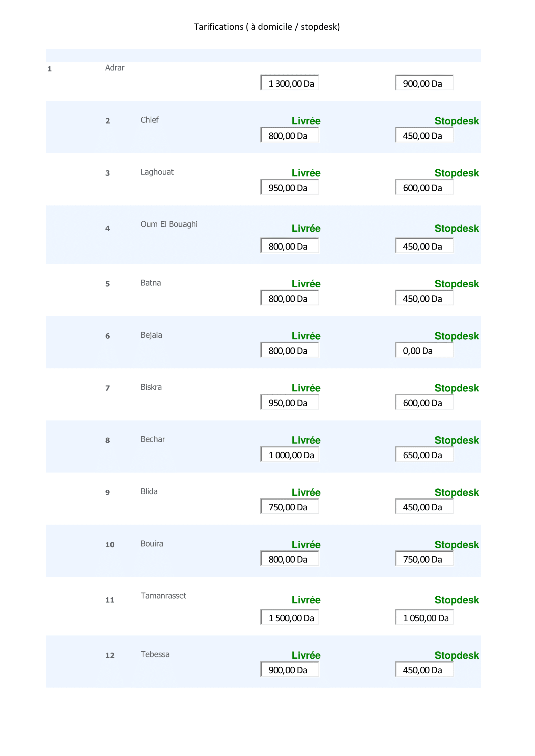Click the Tarifications page title
This screenshot has width=535, height=756.
267,27
